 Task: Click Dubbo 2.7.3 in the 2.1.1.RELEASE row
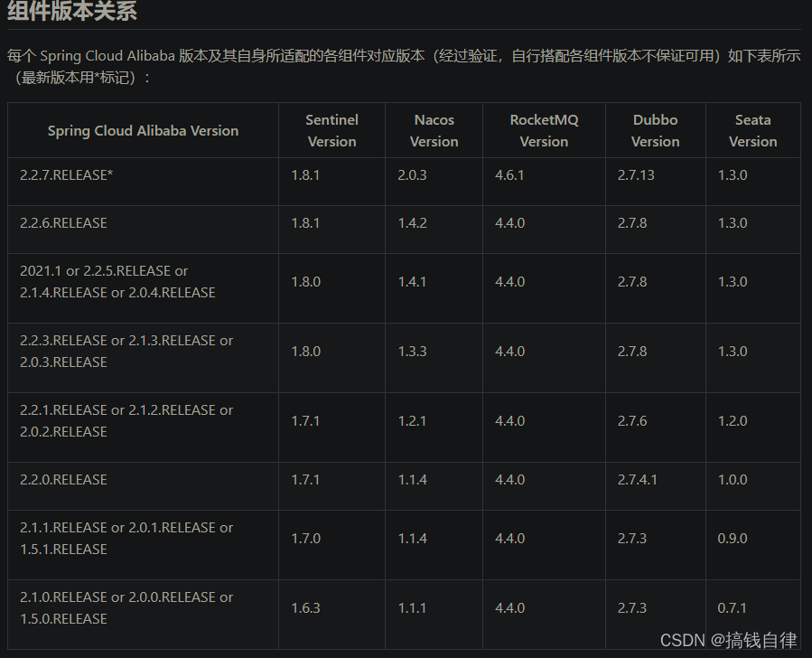point(632,539)
